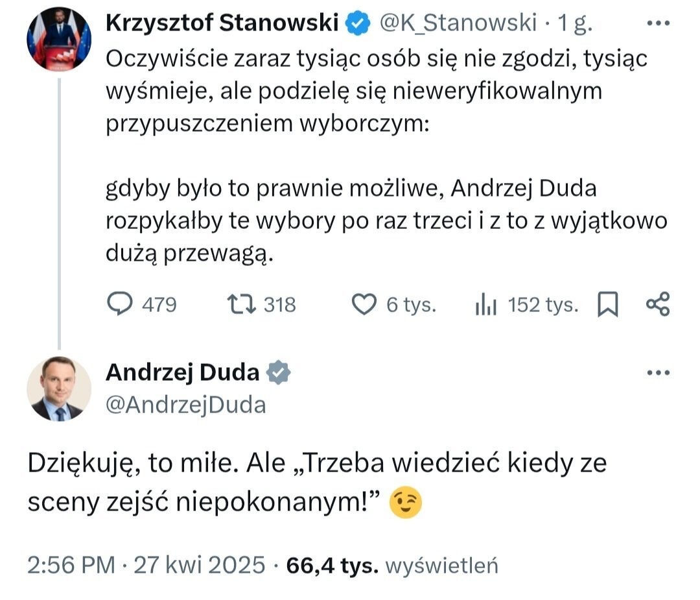Click the Andrzej Duda display name
This screenshot has height=600, width=700.
[182, 372]
